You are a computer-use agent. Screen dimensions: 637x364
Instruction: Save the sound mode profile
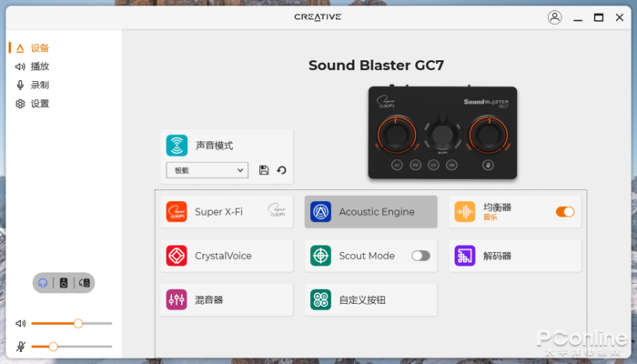click(x=264, y=170)
